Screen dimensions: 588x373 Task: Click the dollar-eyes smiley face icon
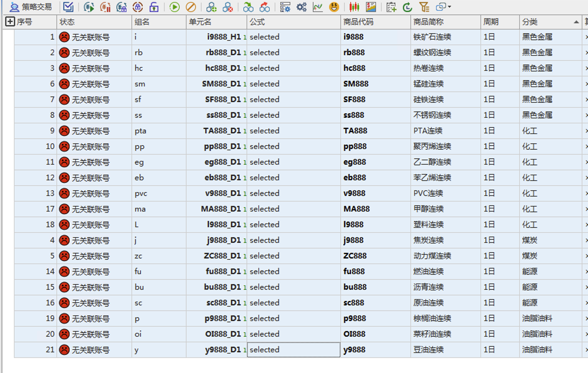[x=334, y=7]
